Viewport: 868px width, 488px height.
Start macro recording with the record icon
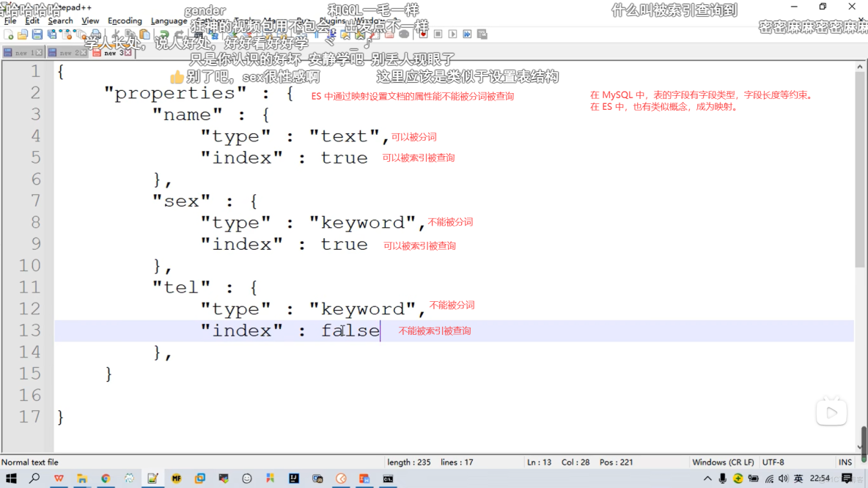[x=423, y=34]
